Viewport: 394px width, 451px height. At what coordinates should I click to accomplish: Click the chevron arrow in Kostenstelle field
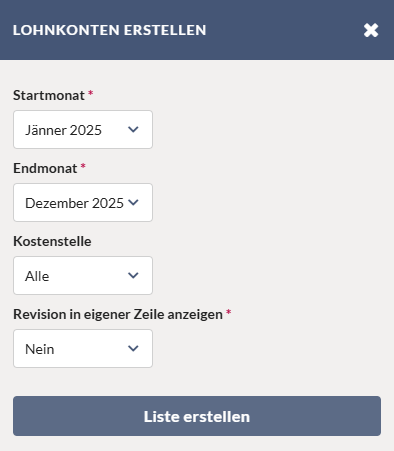133,275
